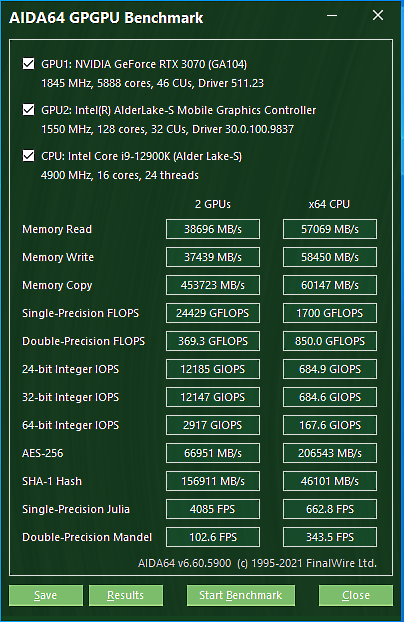Click the 2 GPUs Memory Write value 37439 MB/s
Image resolution: width=404 pixels, height=622 pixels.
(213, 257)
